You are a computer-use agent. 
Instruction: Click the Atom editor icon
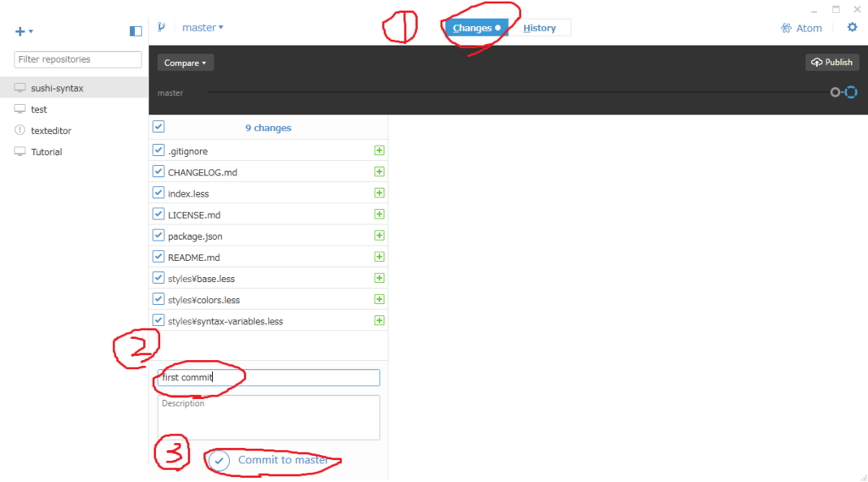tap(786, 28)
